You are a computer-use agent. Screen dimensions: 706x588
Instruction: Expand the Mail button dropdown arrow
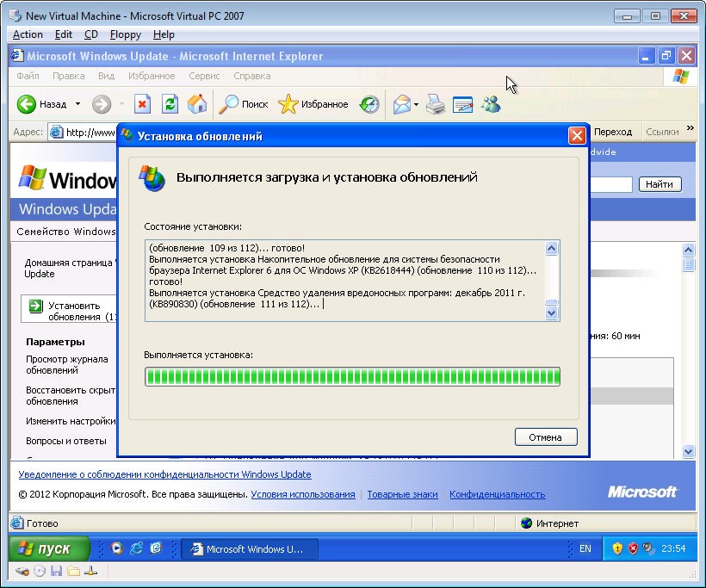click(417, 104)
